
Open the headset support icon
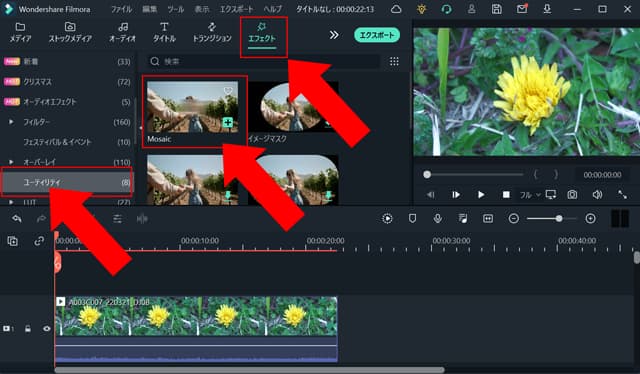(x=447, y=9)
